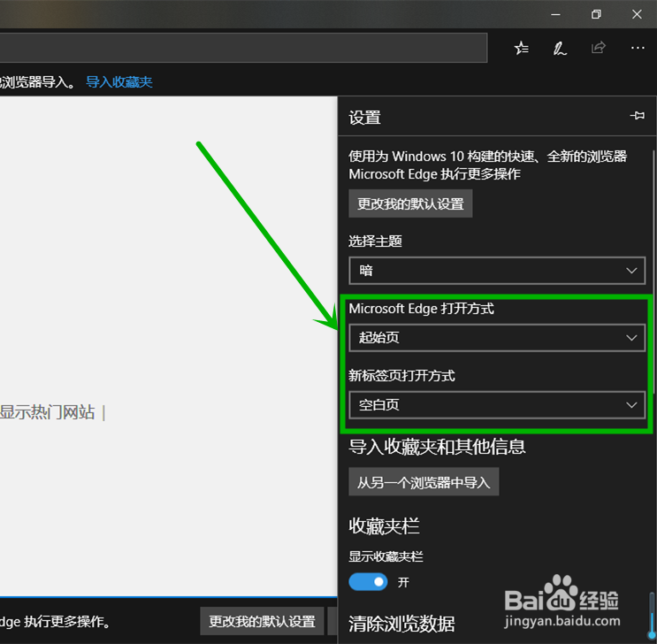Open the Settings and more ellipsis menu
Image resolution: width=657 pixels, height=644 pixels.
638,49
